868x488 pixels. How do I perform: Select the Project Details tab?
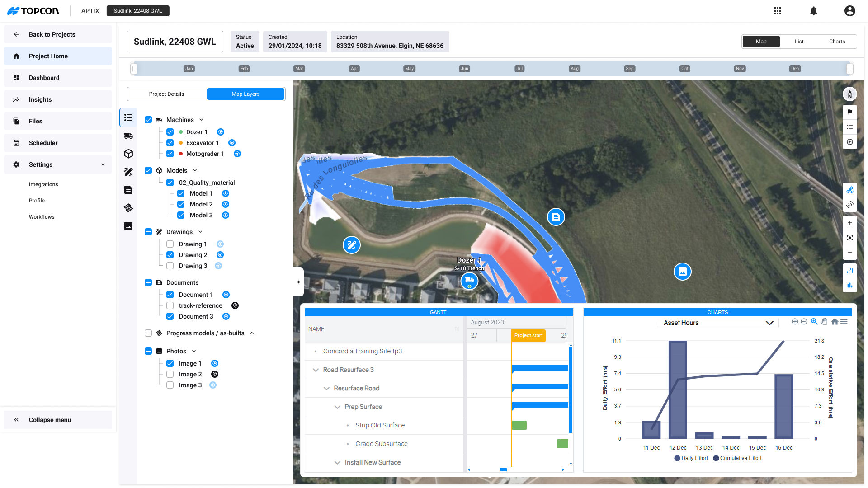point(166,94)
